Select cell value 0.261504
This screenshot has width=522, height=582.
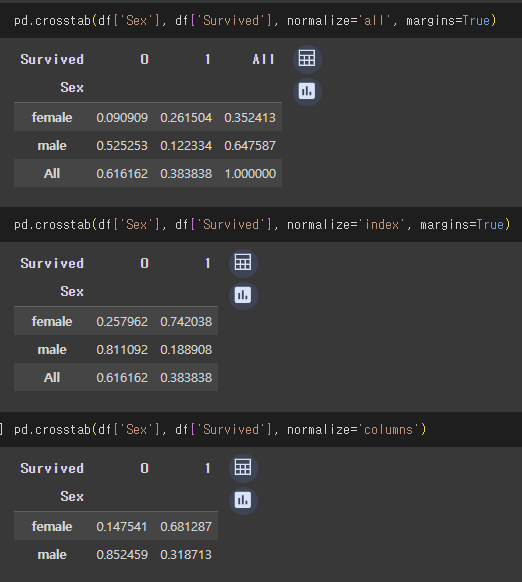186,118
